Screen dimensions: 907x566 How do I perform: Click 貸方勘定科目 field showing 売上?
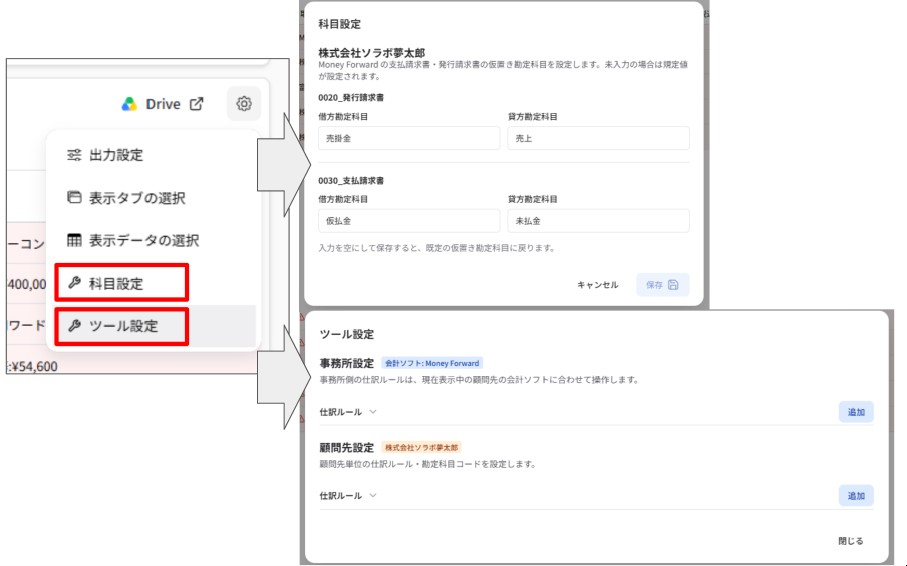[x=598, y=138]
